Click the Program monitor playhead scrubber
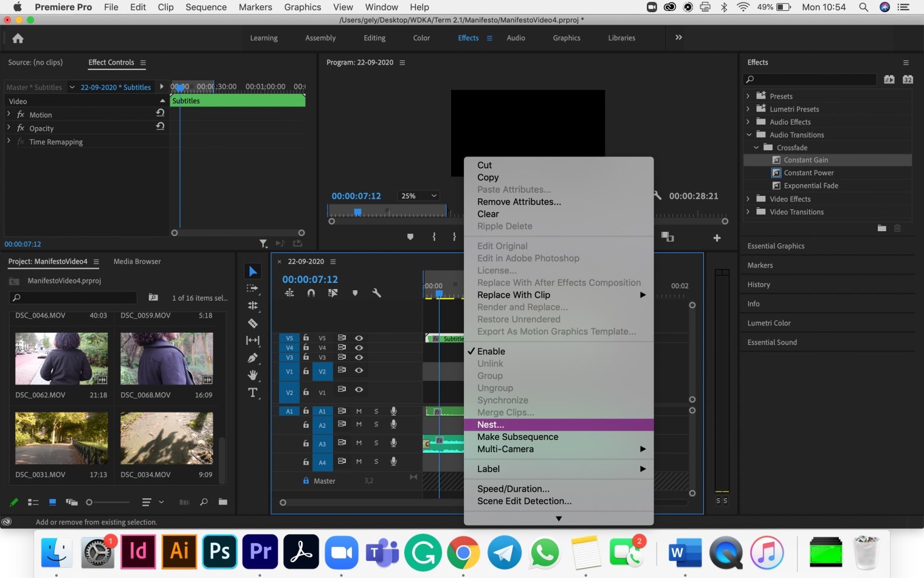Image resolution: width=924 pixels, height=578 pixels. (x=357, y=212)
